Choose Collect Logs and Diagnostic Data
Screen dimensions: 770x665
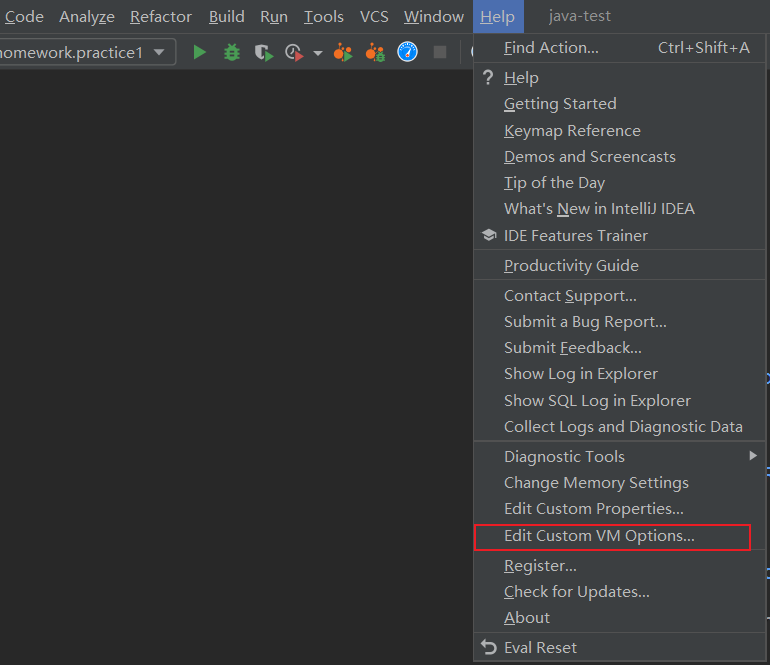coord(619,427)
